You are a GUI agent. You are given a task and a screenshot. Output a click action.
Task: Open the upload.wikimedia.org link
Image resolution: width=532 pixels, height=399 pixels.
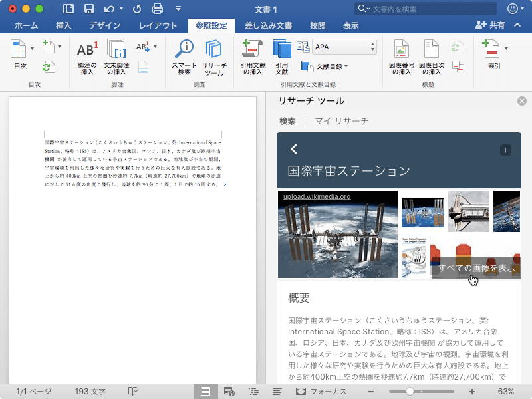point(317,196)
